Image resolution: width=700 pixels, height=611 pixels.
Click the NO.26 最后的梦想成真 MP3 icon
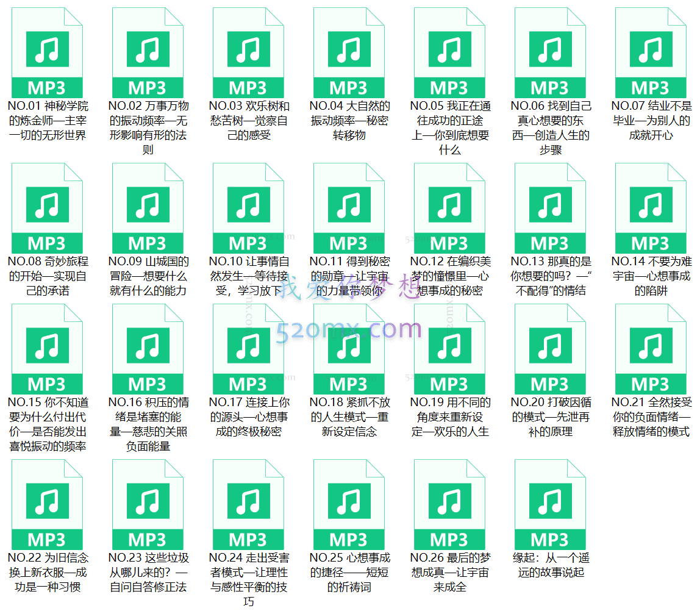click(449, 505)
